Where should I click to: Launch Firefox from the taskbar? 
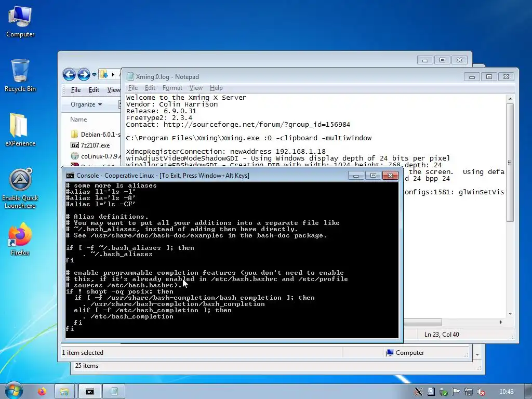pos(42,392)
